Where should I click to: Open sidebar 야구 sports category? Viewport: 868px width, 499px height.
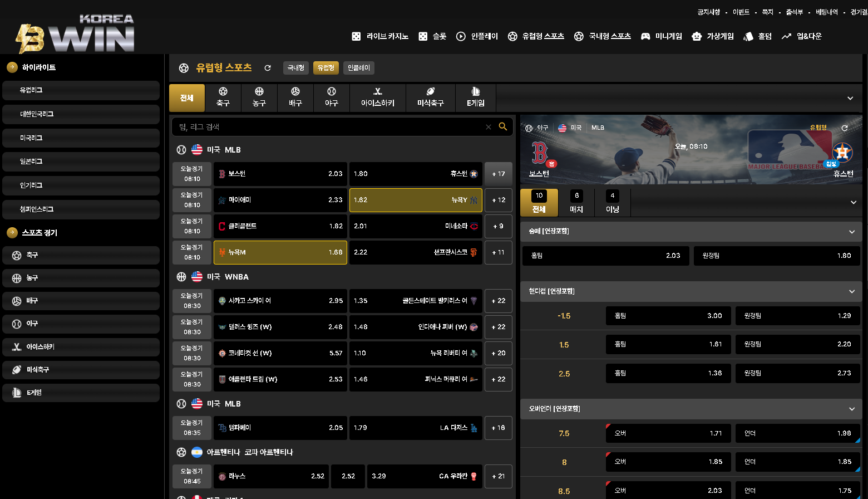(x=81, y=324)
